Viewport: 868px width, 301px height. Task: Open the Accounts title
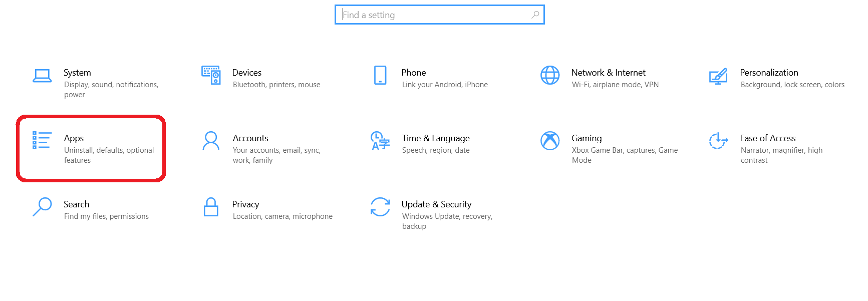[x=250, y=138]
